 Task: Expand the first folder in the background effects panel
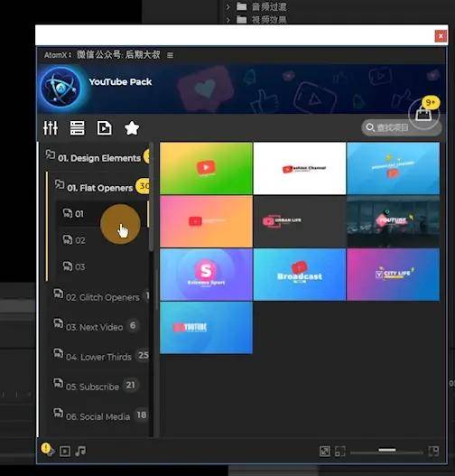pyautogui.click(x=228, y=6)
